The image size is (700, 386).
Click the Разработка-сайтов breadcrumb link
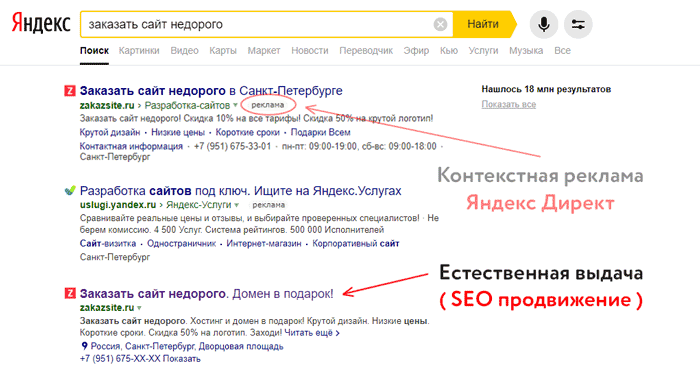(187, 105)
